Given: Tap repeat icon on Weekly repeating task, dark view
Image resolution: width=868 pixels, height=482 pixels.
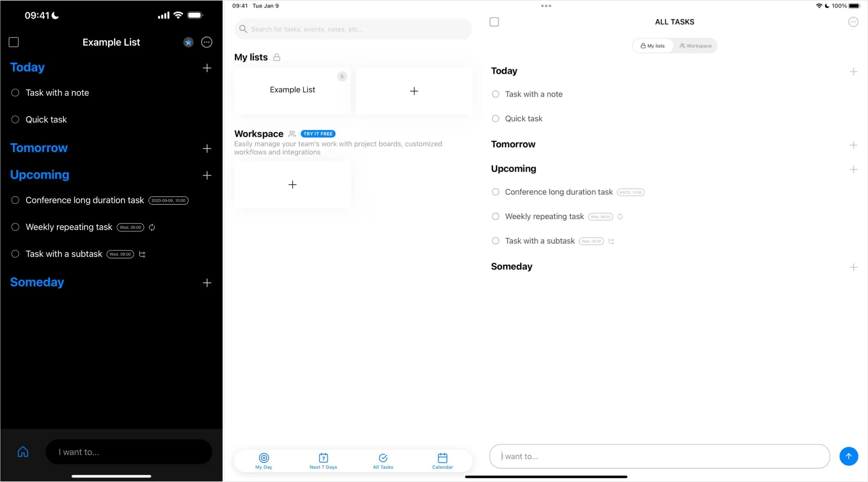Looking at the screenshot, I should click(152, 227).
